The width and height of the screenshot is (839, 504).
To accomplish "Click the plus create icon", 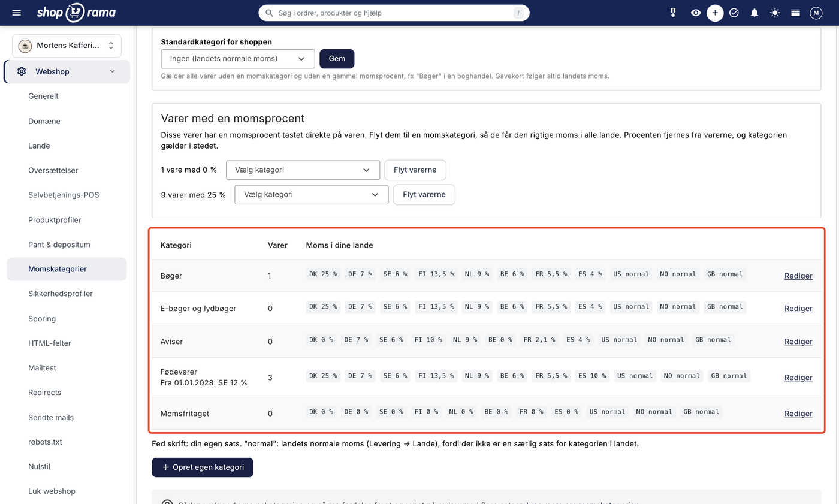I will (715, 13).
